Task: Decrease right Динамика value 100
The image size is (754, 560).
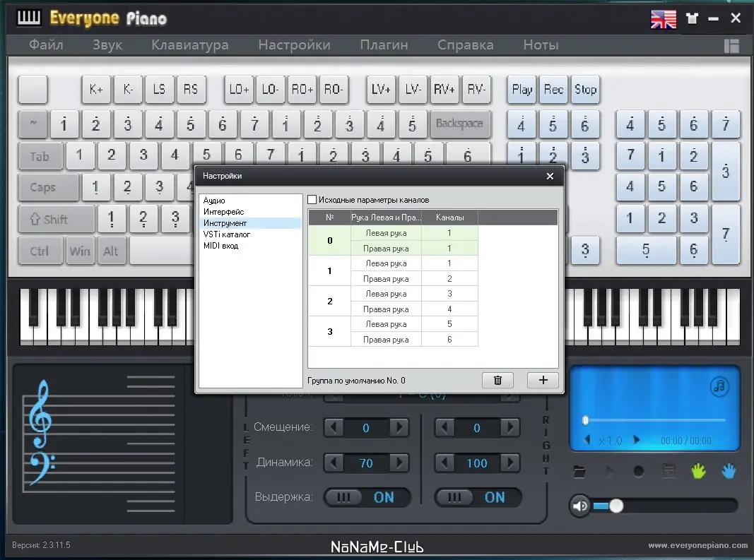Action: 444,463
